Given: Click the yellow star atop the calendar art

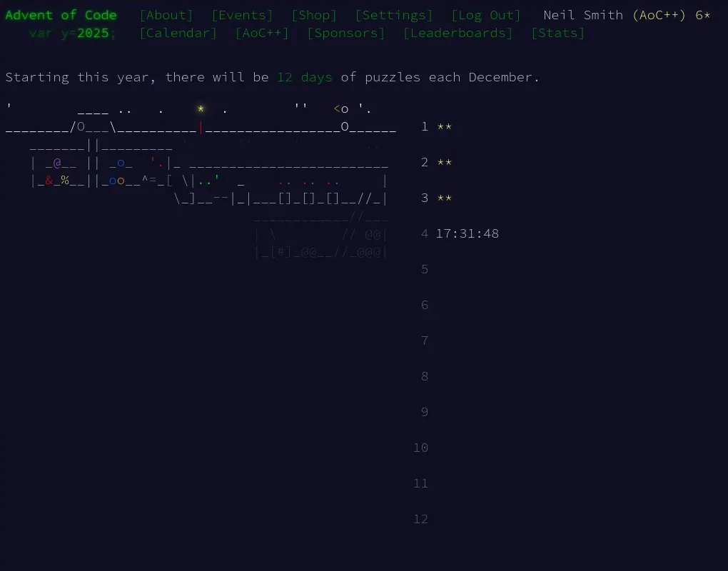Looking at the screenshot, I should (x=201, y=108).
